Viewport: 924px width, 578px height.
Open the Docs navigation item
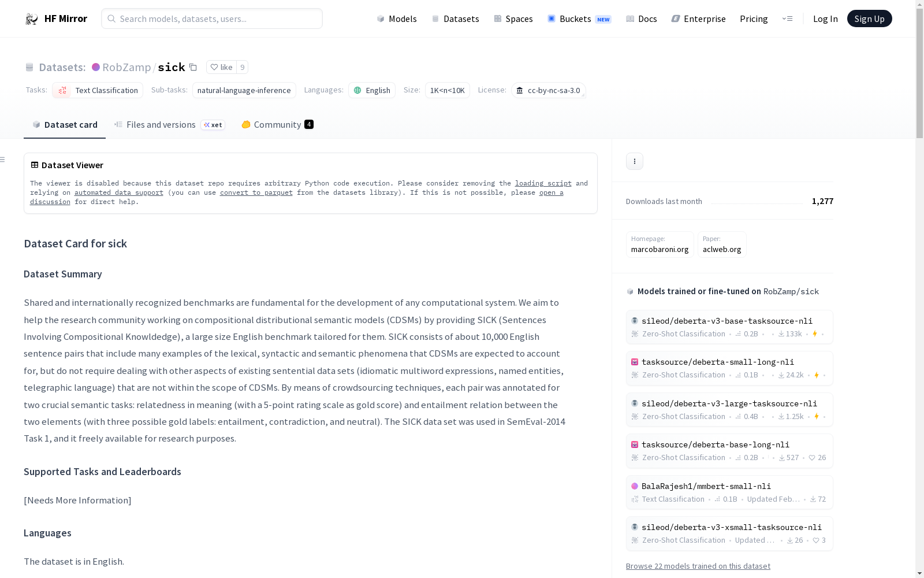[x=642, y=19]
